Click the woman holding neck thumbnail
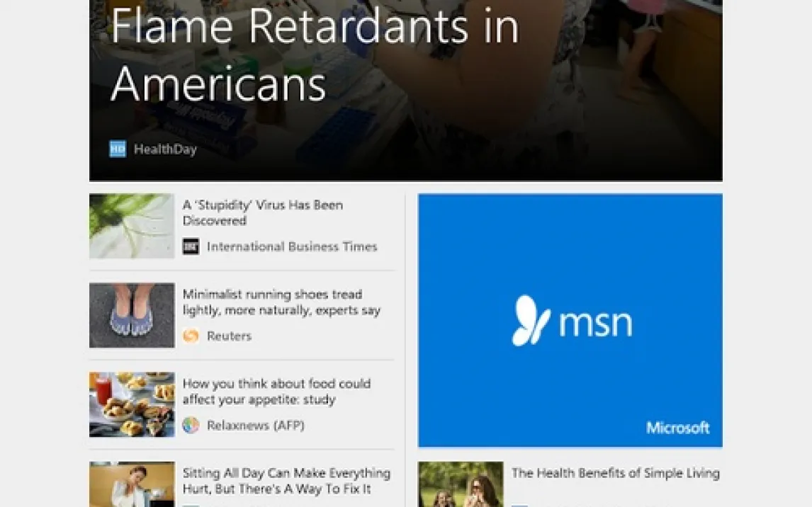Viewport: 812px width, 507px height. coord(132,484)
